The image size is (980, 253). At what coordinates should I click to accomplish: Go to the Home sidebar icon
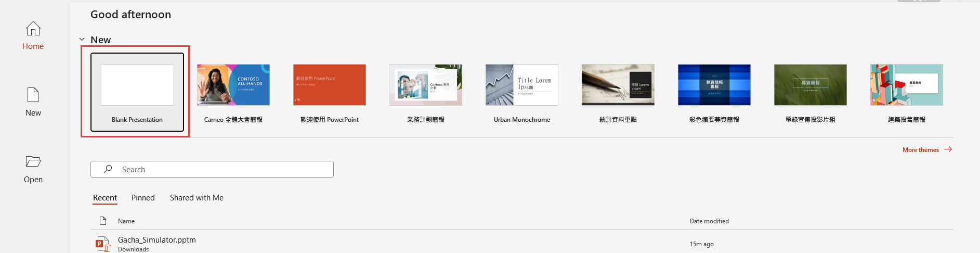33,28
